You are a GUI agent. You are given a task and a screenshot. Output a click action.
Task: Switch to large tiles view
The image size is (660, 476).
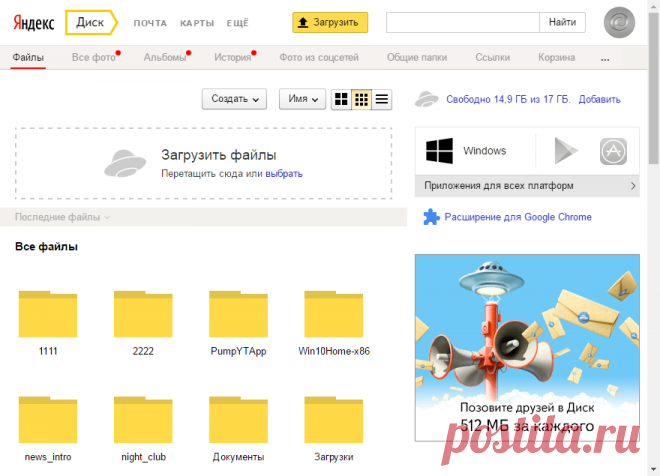341,99
